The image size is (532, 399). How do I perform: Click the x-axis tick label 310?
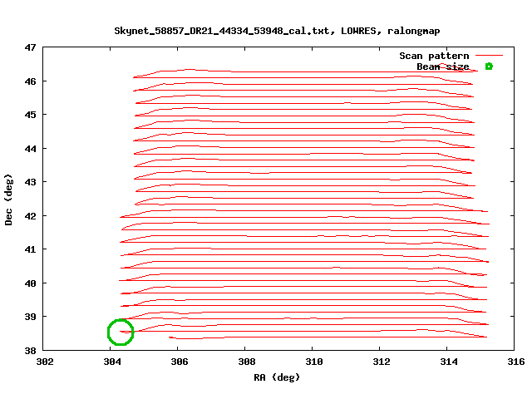(314, 362)
